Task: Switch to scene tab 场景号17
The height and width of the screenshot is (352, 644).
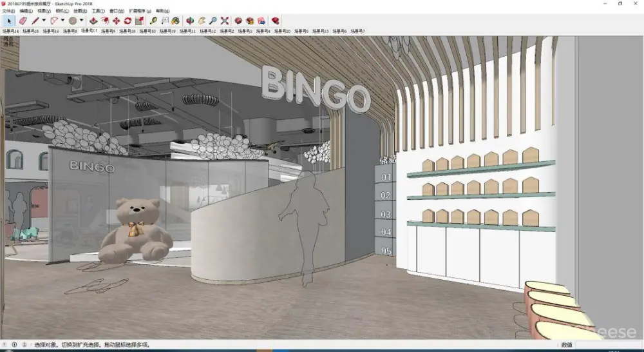Action: pos(89,30)
